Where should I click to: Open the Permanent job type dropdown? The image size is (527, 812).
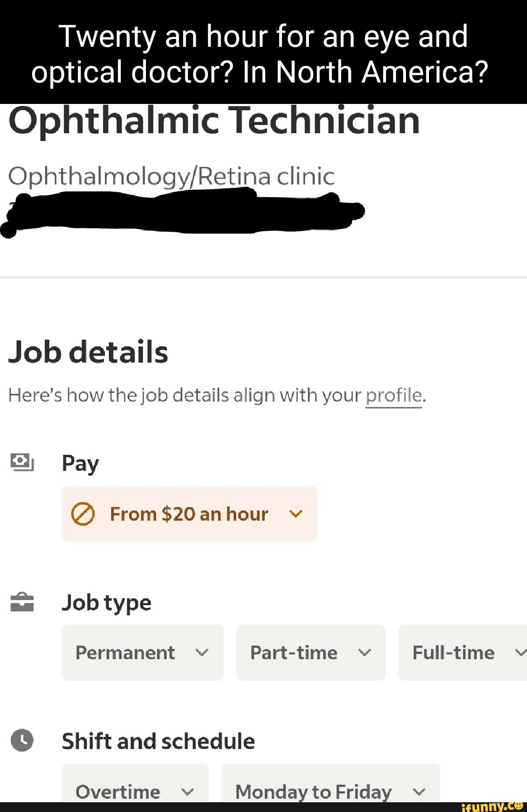coord(142,652)
